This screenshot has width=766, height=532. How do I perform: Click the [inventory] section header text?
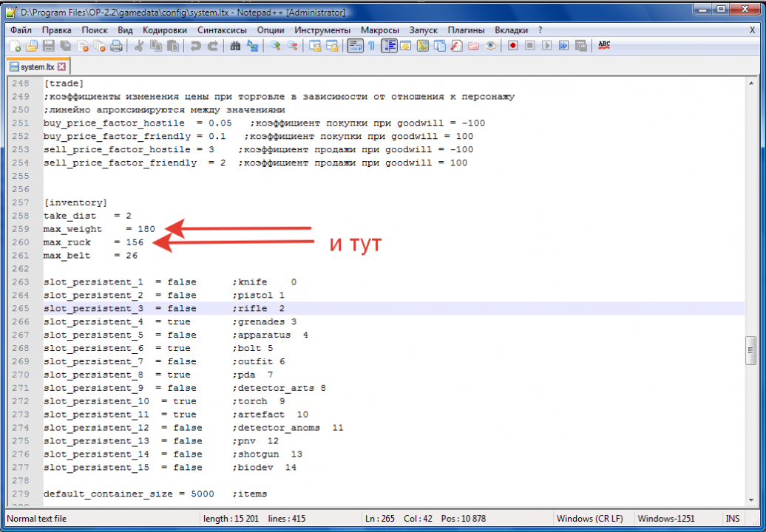tap(75, 202)
